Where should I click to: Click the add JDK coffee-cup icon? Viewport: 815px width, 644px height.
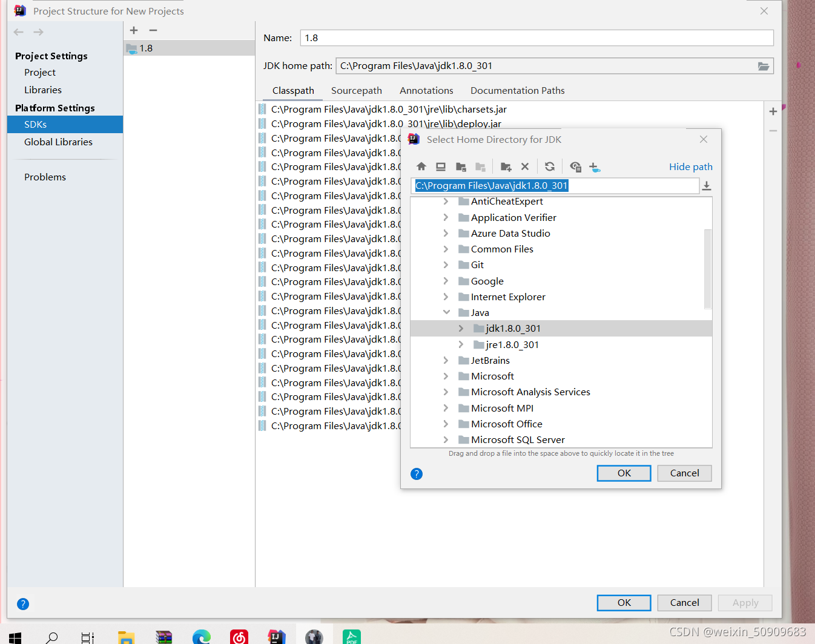click(x=595, y=166)
